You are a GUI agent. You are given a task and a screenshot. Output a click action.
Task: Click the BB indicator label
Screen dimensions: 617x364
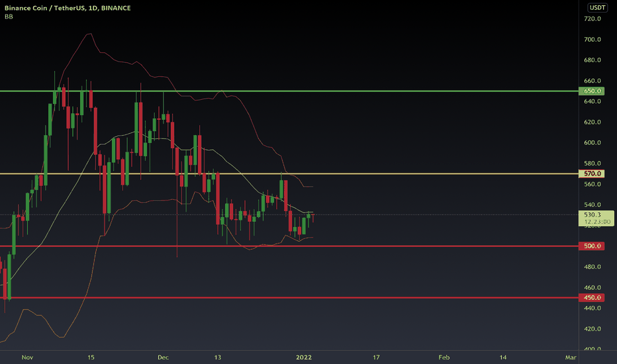[9, 17]
